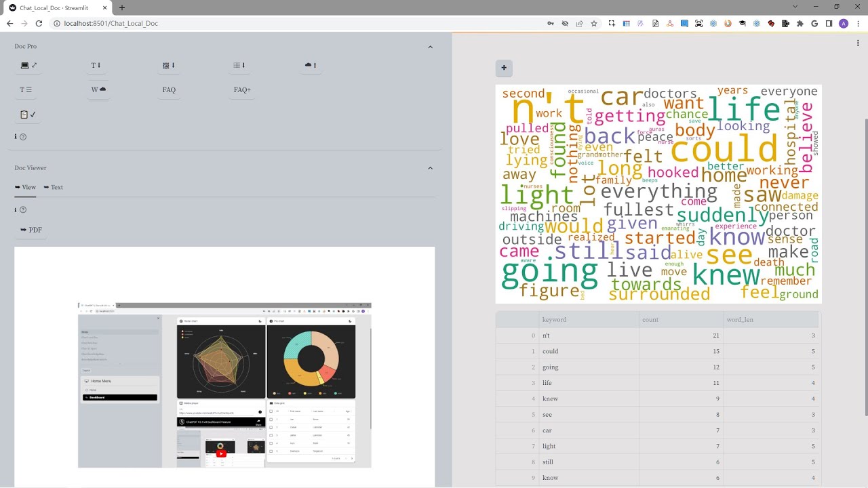Click the clipboard checkmark button
868x488 pixels.
pos(28,115)
